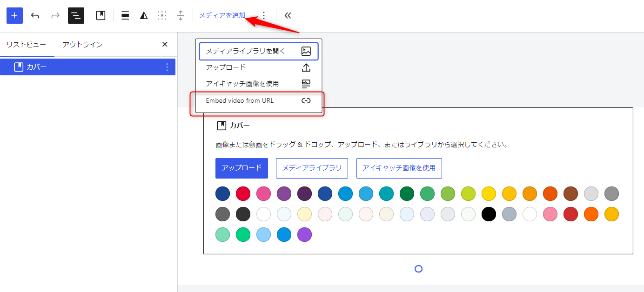Pick the black color swatch
This screenshot has height=292, width=644.
pos(489,214)
